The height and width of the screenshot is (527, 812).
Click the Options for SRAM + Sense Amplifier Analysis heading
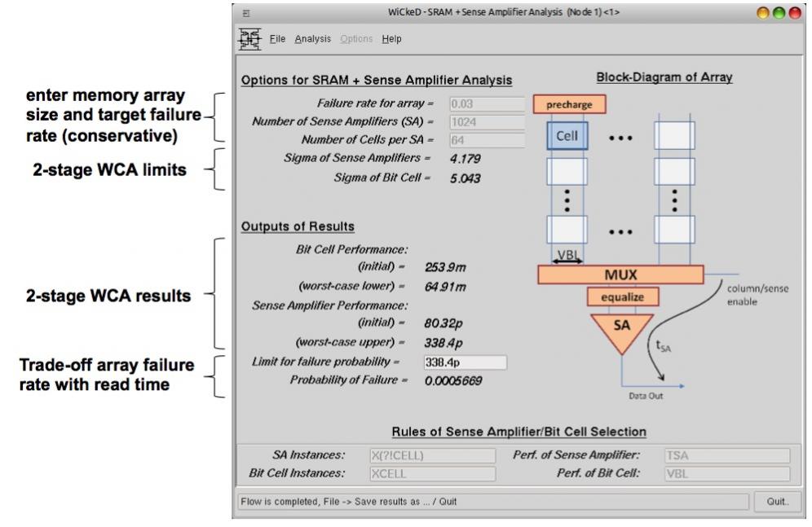[377, 80]
